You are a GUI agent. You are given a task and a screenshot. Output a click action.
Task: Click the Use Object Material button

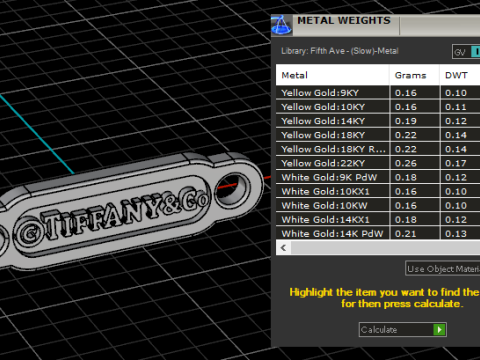pos(443,269)
